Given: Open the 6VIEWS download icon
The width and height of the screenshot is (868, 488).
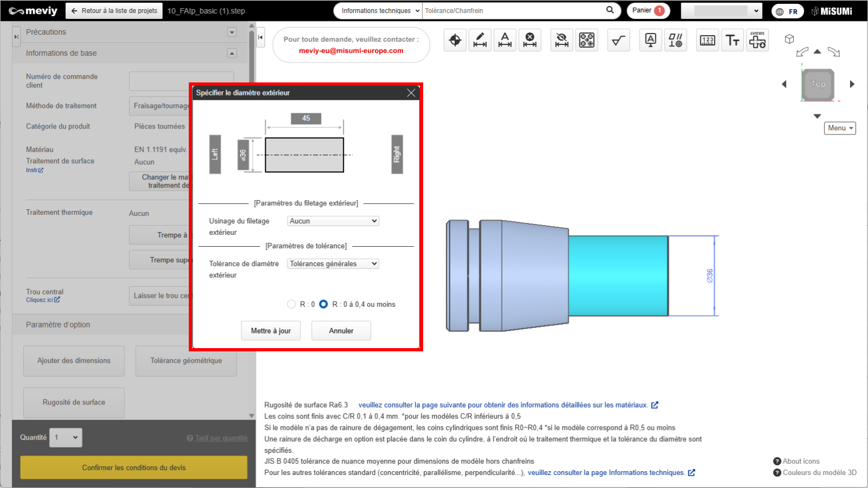Looking at the screenshot, I should point(757,40).
